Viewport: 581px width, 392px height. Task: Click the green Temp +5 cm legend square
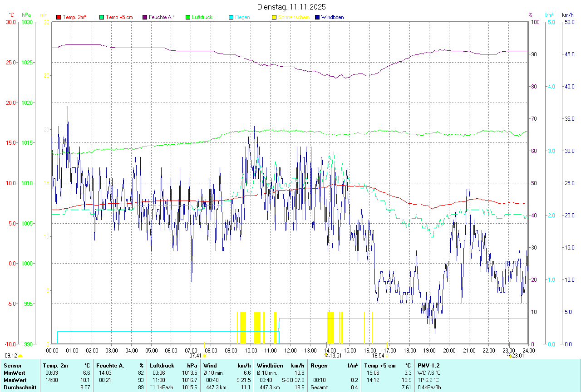[102, 17]
